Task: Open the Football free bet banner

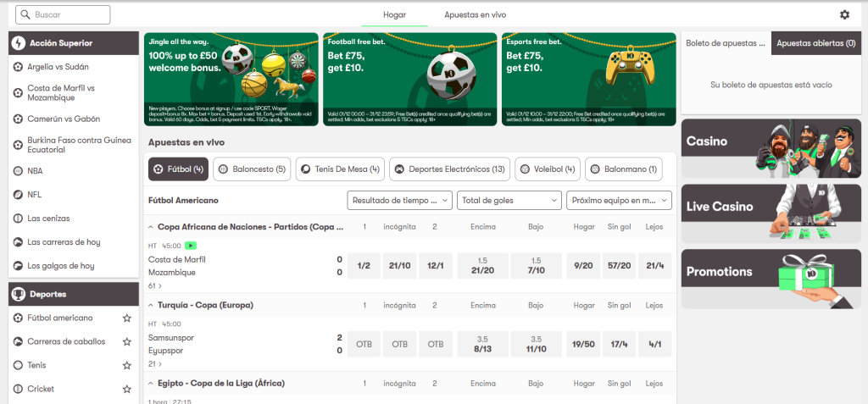Action: pos(410,79)
